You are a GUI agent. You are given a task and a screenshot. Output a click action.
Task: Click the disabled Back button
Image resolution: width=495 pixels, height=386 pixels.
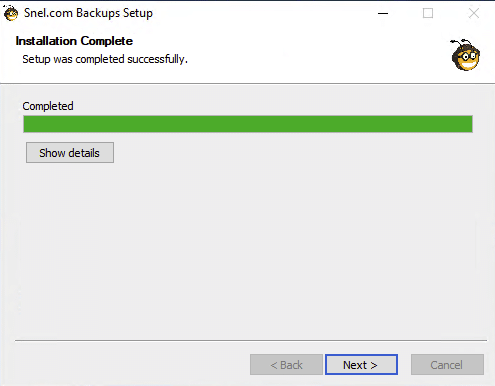click(x=286, y=365)
